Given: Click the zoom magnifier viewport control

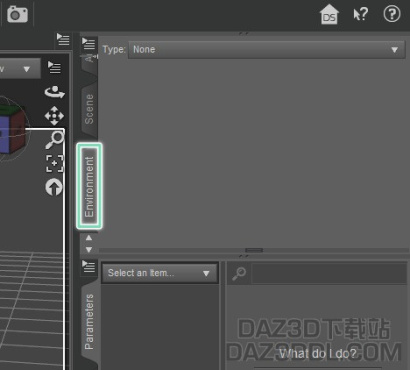Looking at the screenshot, I should click(54, 140).
